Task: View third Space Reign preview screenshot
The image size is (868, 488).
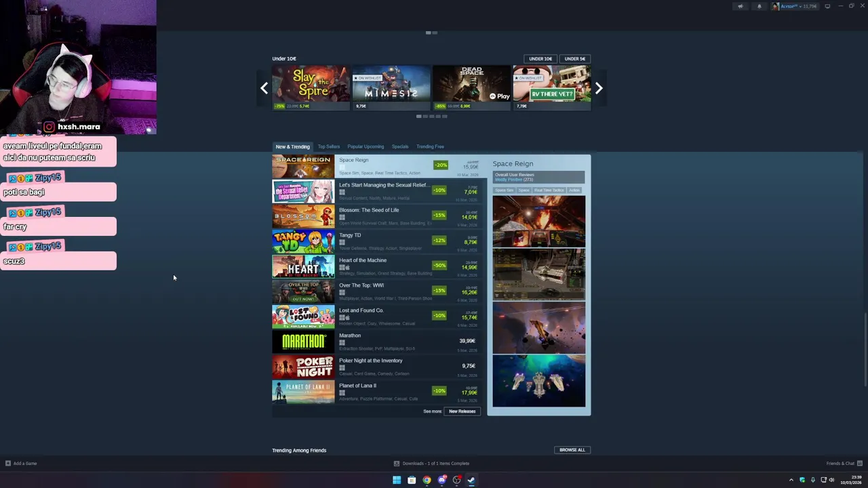Action: tap(538, 328)
